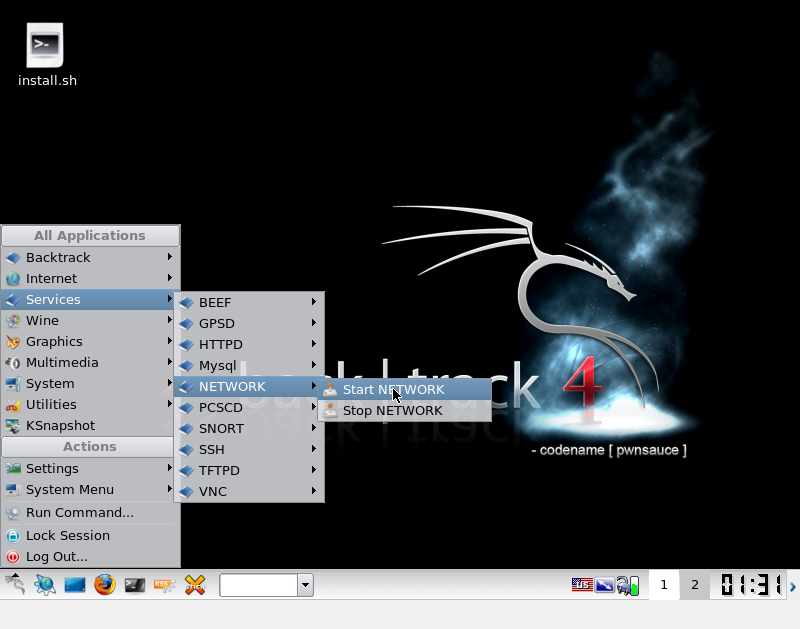Expand the Backtrack submenu arrow
Image resolution: width=800 pixels, height=629 pixels.
point(170,257)
